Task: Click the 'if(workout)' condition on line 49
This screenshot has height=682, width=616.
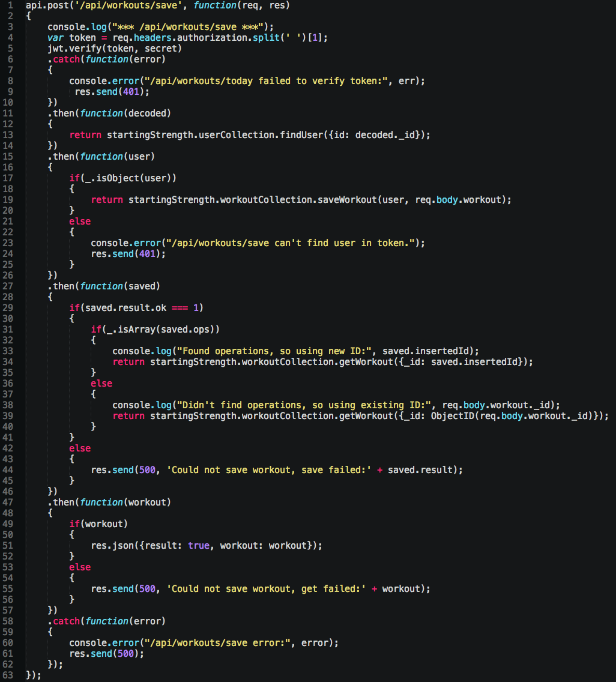Action: point(98,524)
